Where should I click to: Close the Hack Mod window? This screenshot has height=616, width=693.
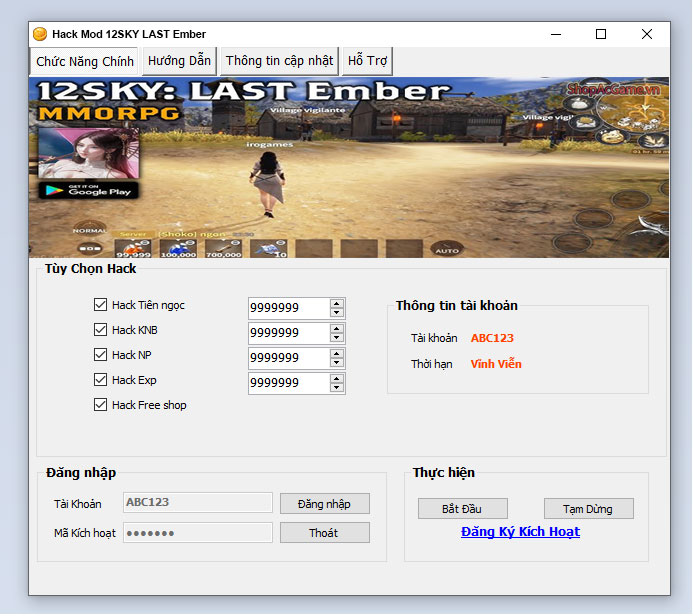647,34
